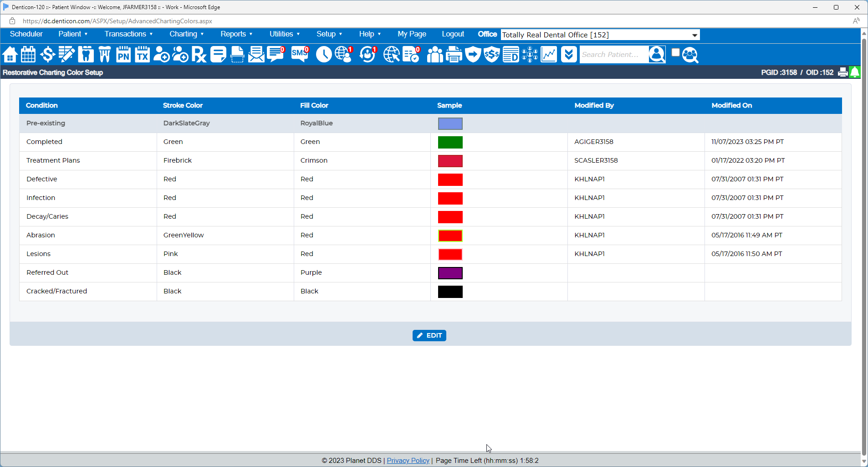Click inside the Search Patient field
Image resolution: width=868 pixels, height=467 pixels.
point(613,54)
